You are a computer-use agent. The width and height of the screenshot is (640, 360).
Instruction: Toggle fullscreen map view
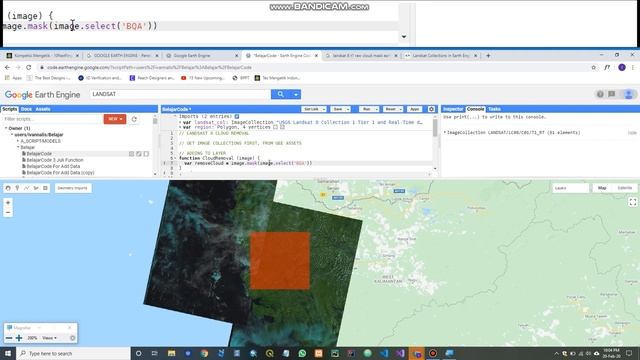[633, 202]
